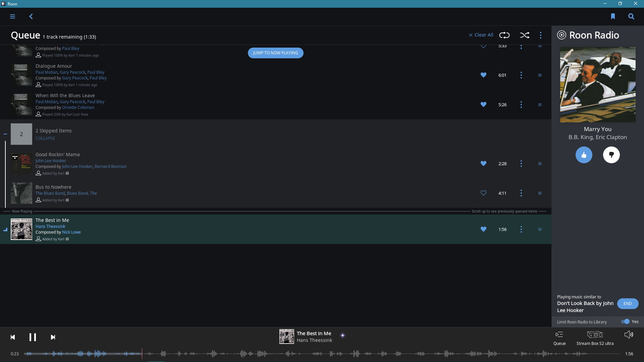
Task: Skip to previous track
Action: (x=13, y=337)
